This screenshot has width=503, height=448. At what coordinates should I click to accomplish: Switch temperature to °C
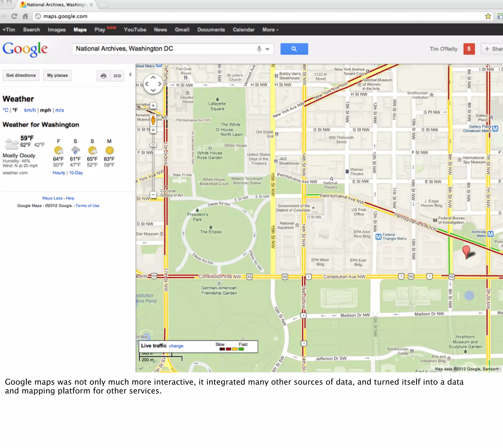pos(5,110)
